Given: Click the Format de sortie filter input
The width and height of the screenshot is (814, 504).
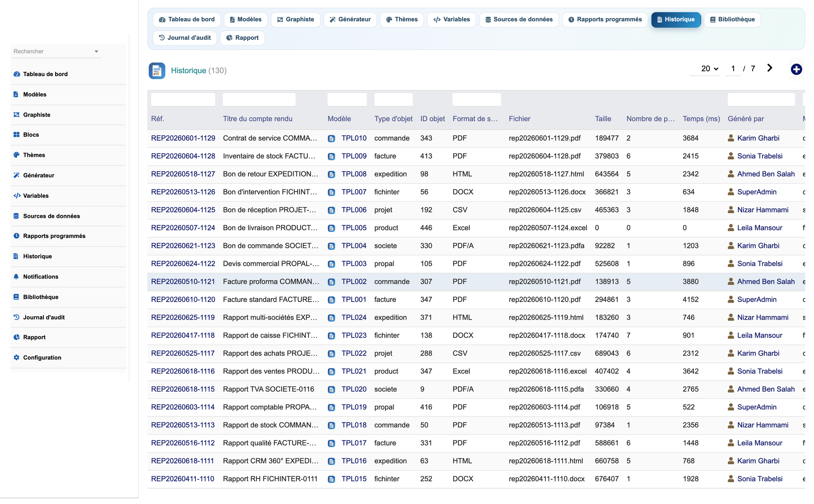Looking at the screenshot, I should (476, 100).
